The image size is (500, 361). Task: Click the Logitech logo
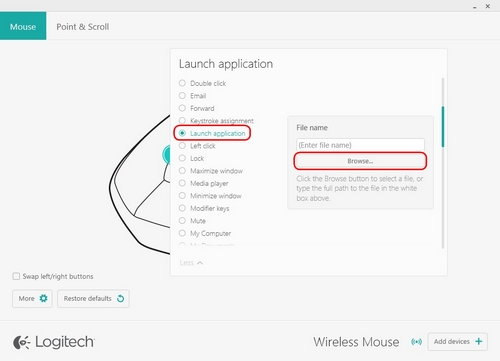point(54,342)
